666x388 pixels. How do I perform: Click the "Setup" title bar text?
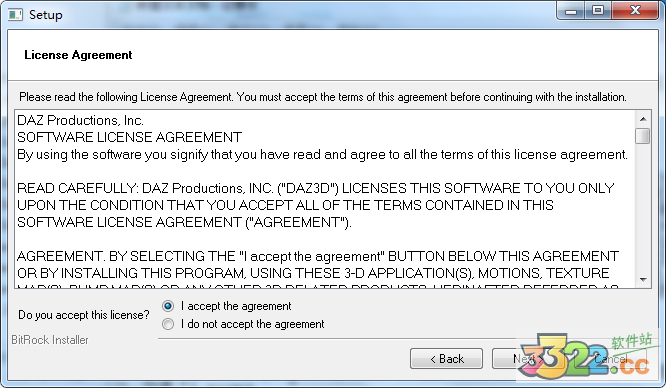[45, 15]
